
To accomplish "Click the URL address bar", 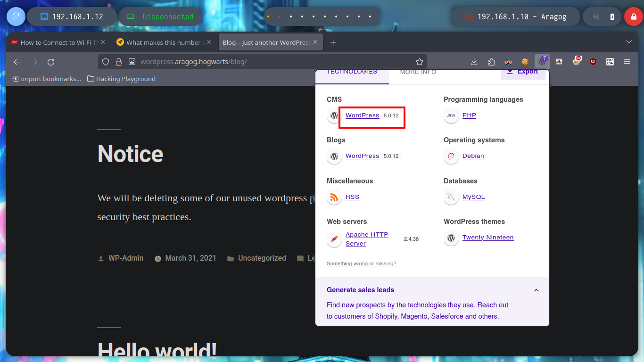I will [x=262, y=62].
